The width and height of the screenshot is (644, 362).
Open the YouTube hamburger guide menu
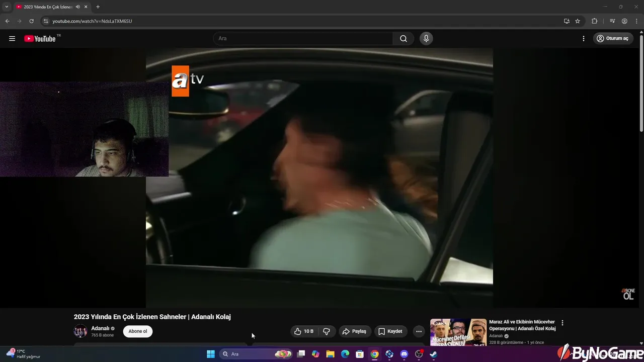(12, 39)
